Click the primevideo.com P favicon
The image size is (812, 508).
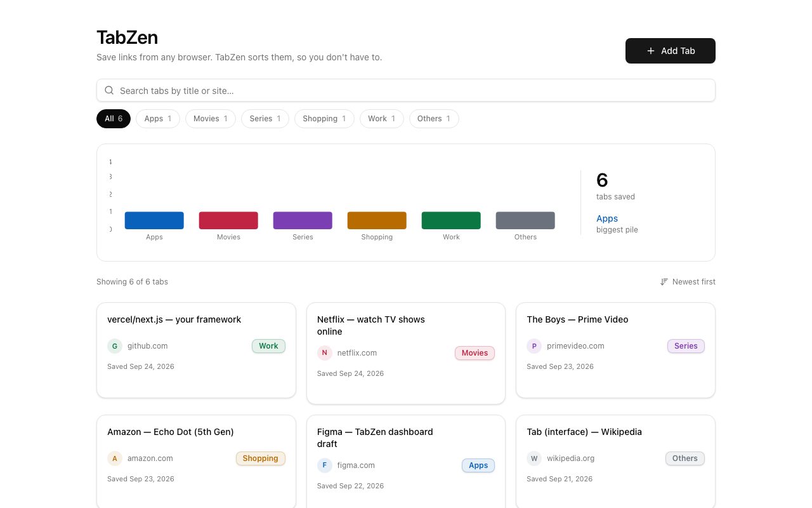click(x=534, y=346)
